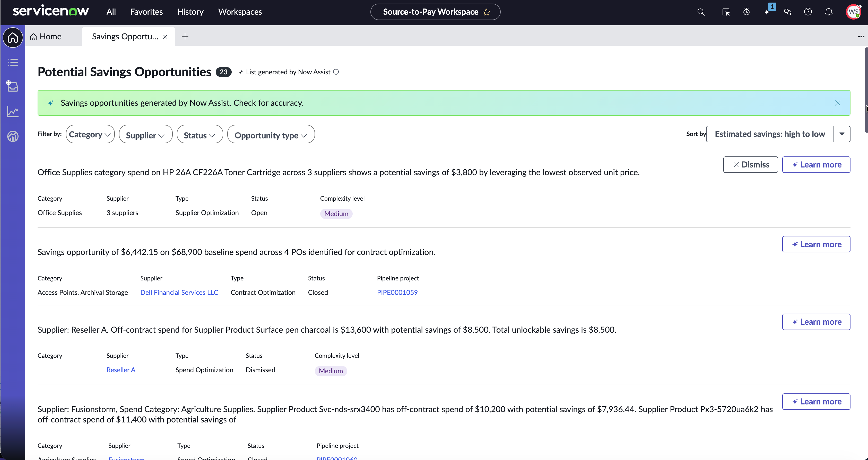The image size is (868, 460).
Task: Dismiss the HP toner cartridge opportunity
Action: pos(750,165)
